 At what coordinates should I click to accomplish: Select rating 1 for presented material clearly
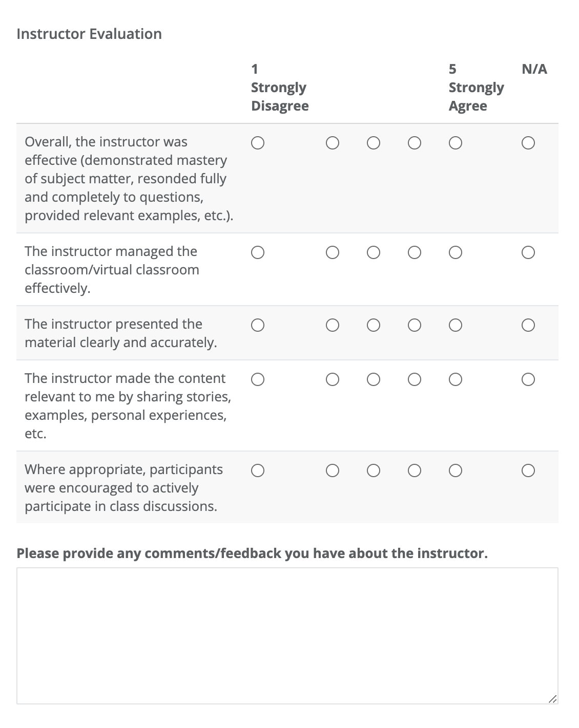click(259, 324)
